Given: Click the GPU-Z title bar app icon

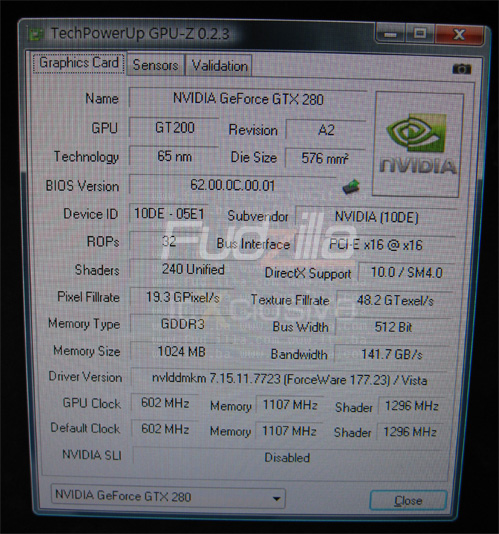Looking at the screenshot, I should click(x=36, y=34).
